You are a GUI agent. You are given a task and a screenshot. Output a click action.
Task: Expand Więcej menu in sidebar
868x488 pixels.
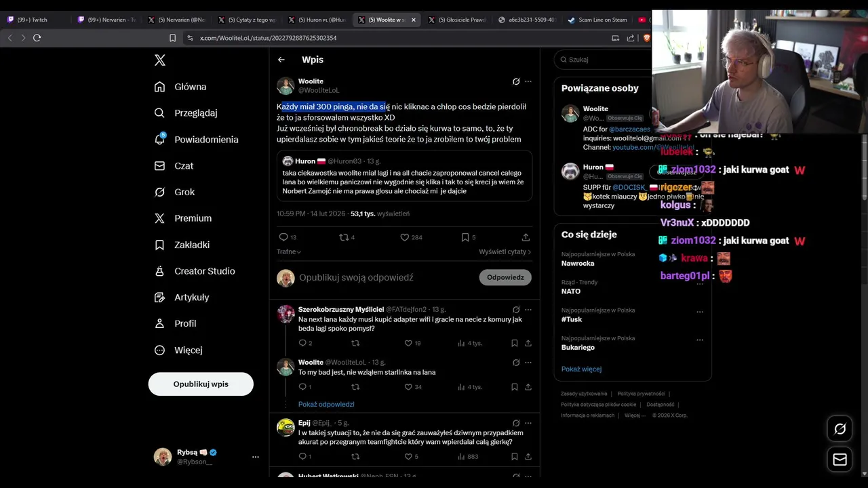178,350
